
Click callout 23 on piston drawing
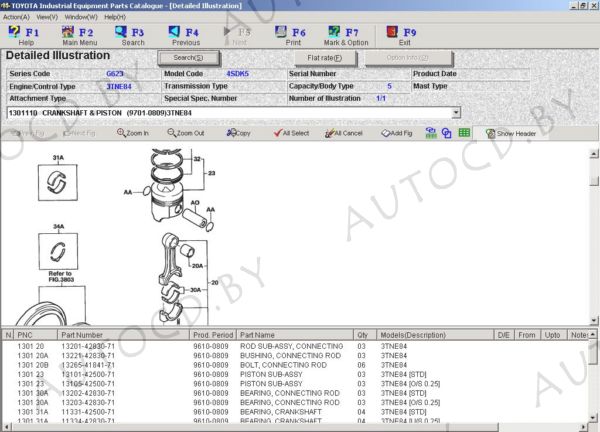pos(212,173)
